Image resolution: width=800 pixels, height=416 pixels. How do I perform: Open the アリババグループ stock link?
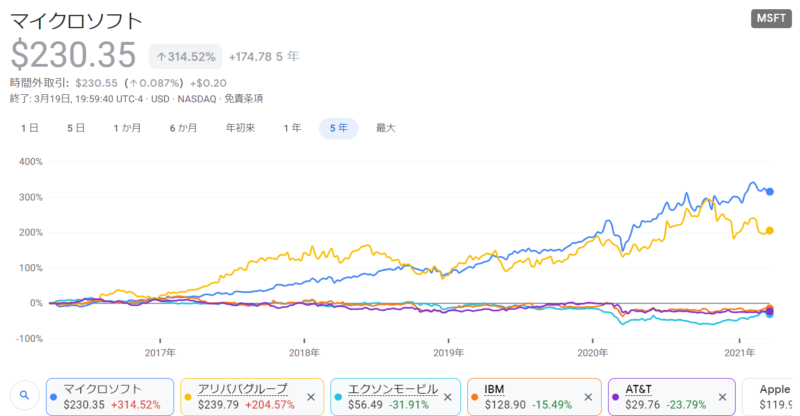[243, 389]
